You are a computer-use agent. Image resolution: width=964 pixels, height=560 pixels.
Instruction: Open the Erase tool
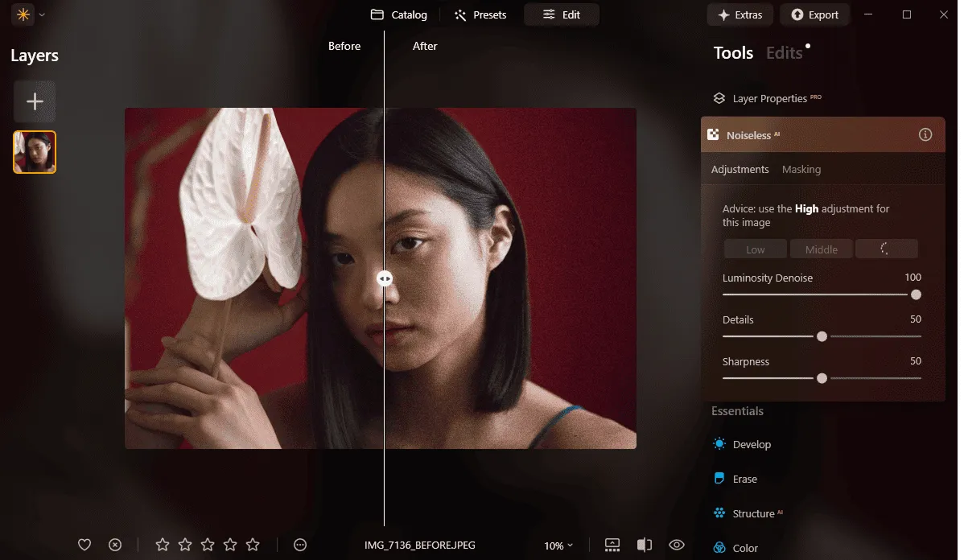[744, 478]
